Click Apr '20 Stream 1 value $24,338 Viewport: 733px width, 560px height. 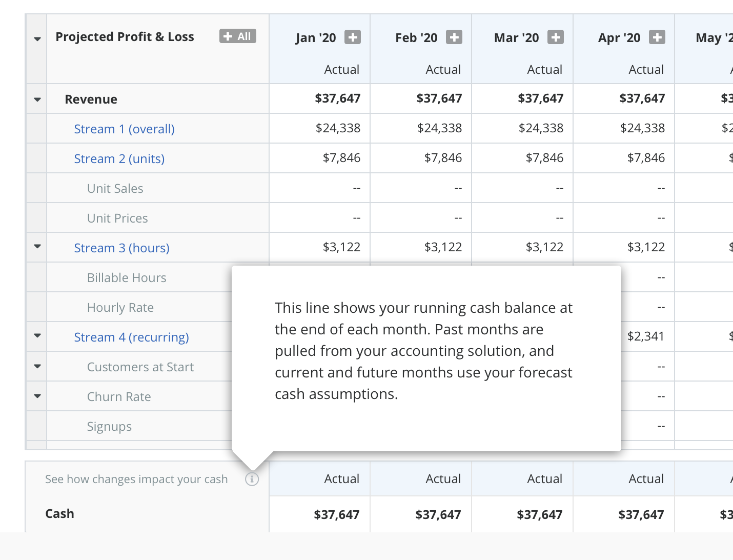pyautogui.click(x=642, y=128)
